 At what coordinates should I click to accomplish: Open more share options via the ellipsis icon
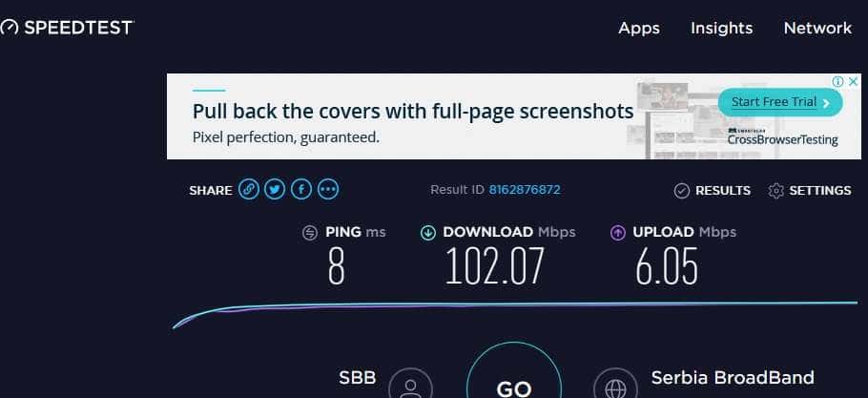click(328, 190)
